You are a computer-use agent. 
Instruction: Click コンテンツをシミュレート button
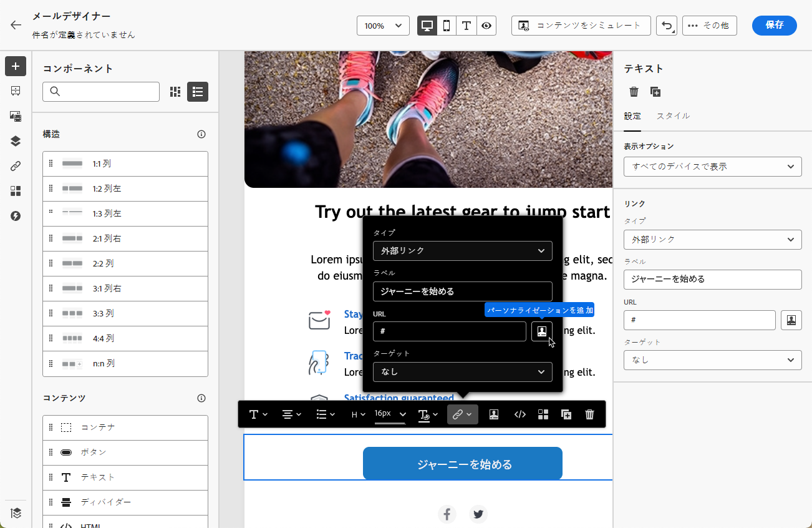pyautogui.click(x=581, y=26)
